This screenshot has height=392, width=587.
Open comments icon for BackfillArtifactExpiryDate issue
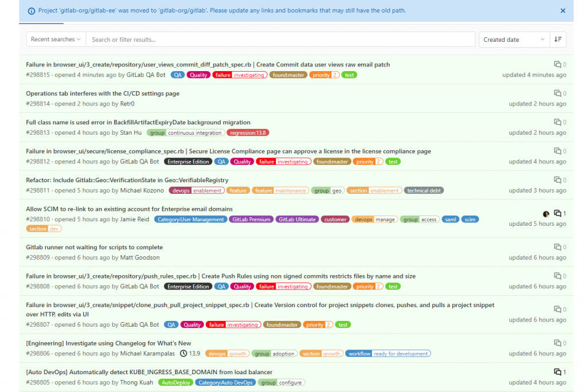click(x=557, y=122)
